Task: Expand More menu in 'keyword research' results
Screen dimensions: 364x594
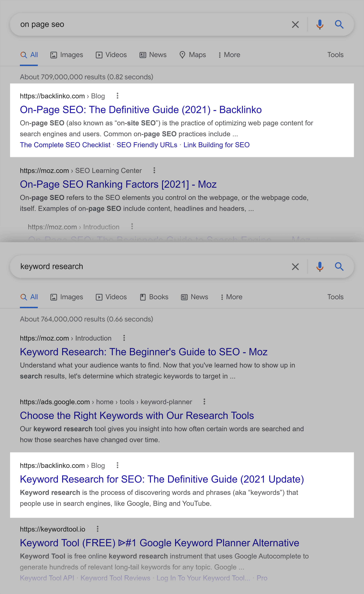Action: tap(231, 297)
